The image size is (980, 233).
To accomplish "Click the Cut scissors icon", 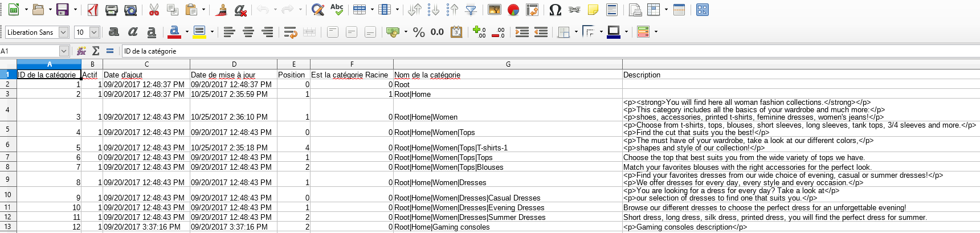I will pyautogui.click(x=154, y=10).
